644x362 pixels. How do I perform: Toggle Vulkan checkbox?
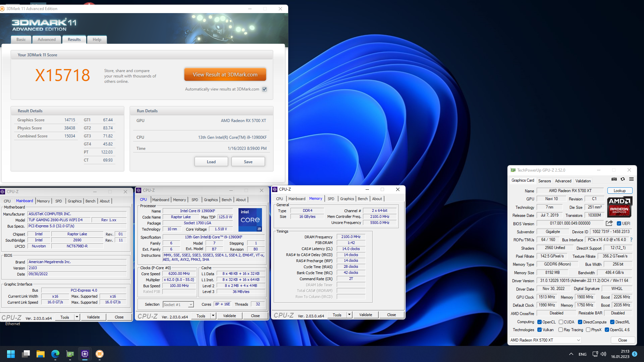point(539,330)
